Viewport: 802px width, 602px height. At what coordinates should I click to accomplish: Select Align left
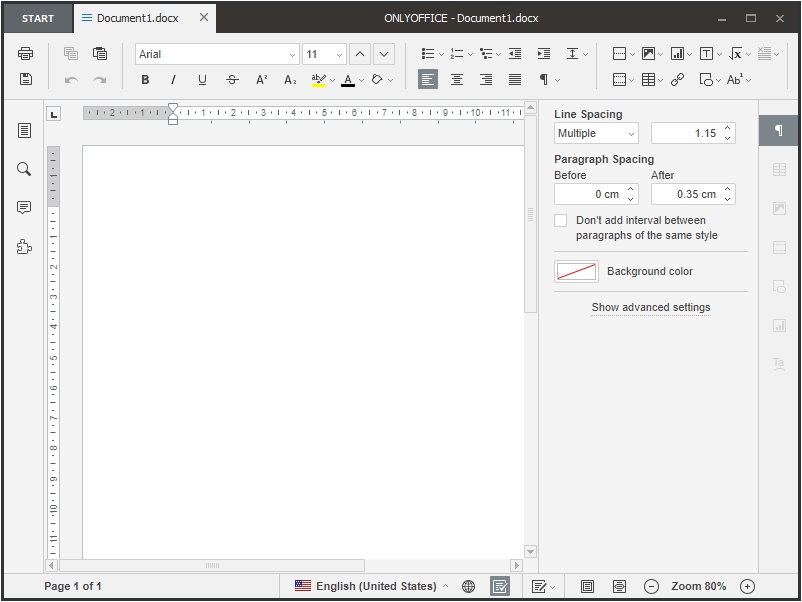(x=428, y=80)
